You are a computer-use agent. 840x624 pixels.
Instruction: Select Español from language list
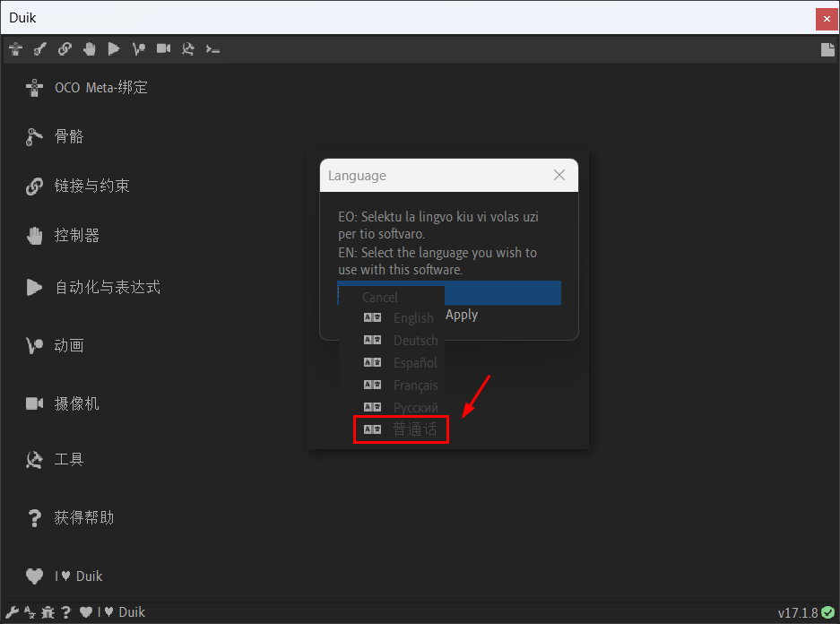tap(401, 362)
